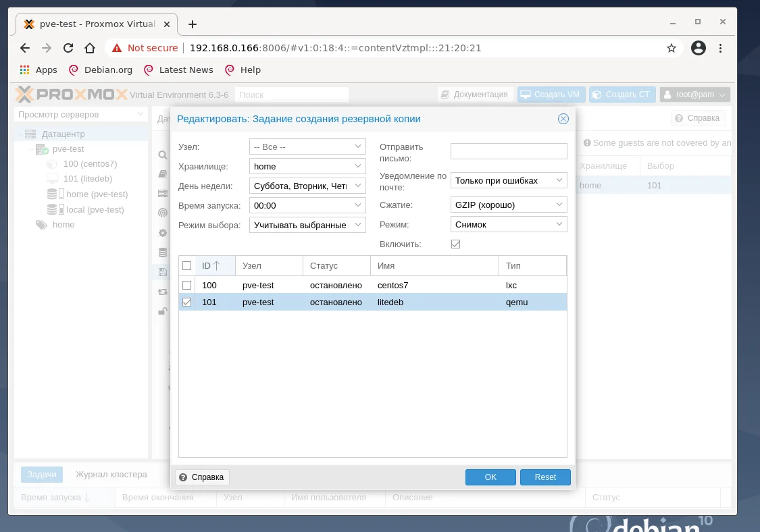Deselect checkbox for VM 101 litedeb
This screenshot has width=760, height=532.
click(x=186, y=302)
